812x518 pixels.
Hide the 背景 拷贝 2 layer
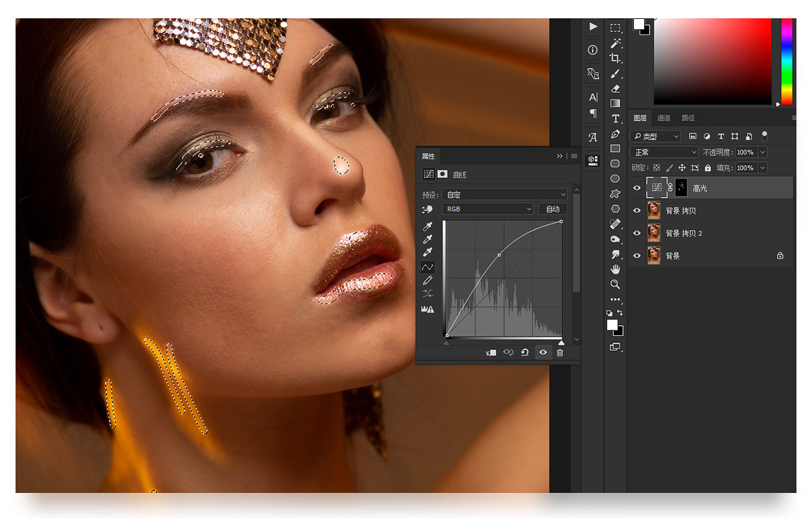(637, 233)
